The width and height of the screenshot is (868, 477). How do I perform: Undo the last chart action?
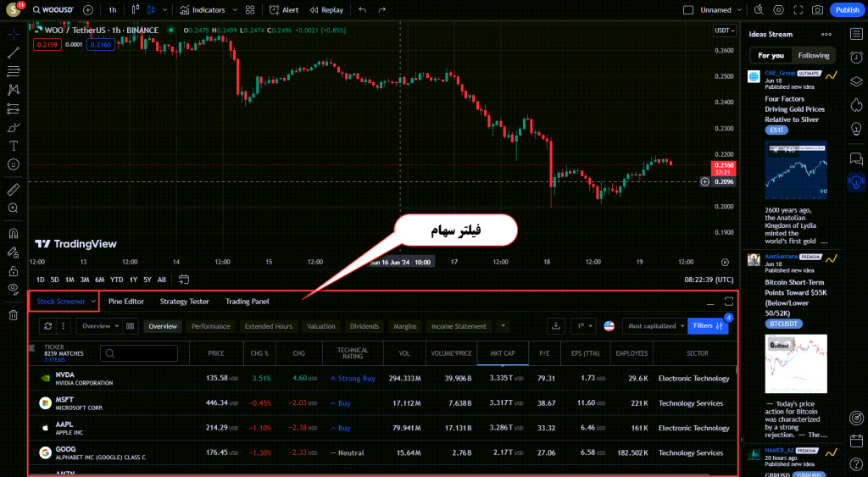click(363, 10)
